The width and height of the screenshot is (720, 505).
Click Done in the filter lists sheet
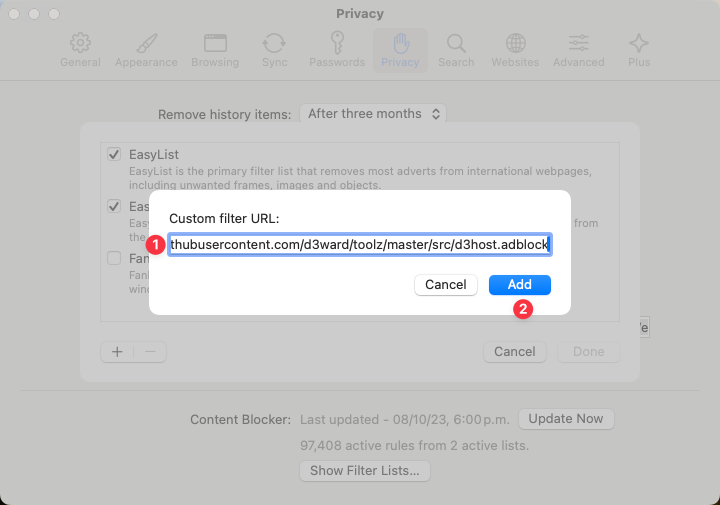click(x=589, y=352)
